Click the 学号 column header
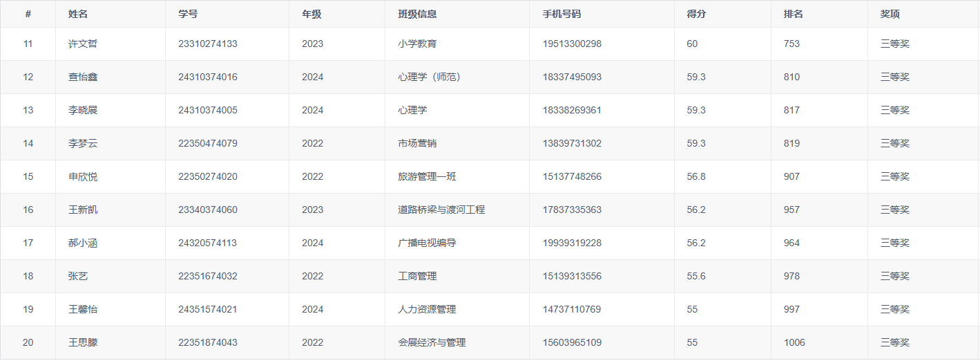 point(188,14)
